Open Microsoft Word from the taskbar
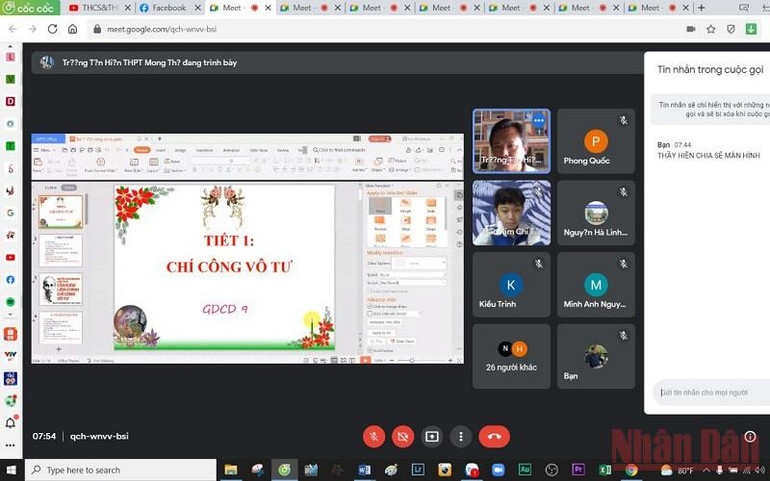770x481 pixels. tap(364, 470)
